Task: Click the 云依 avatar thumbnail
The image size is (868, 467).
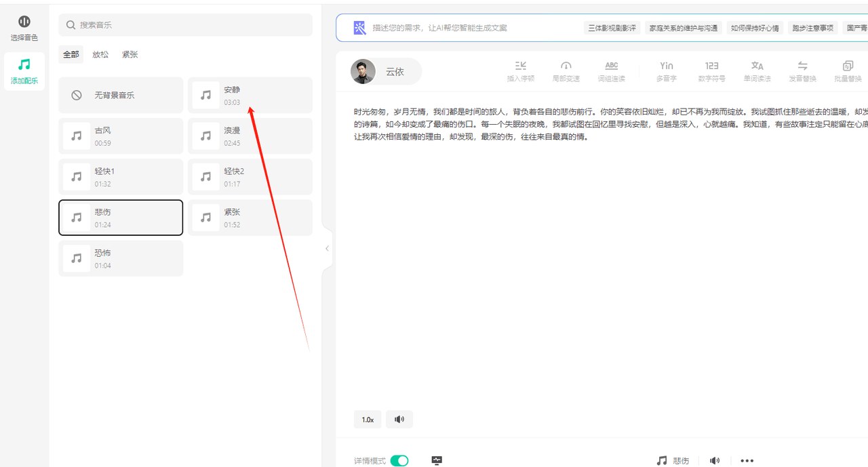Action: 363,71
